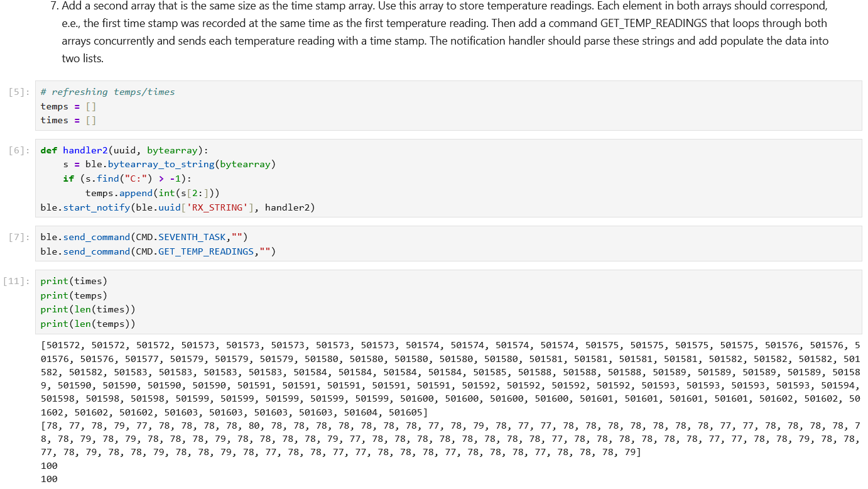
Task: Select cell prompt number [11]
Action: click(x=16, y=281)
